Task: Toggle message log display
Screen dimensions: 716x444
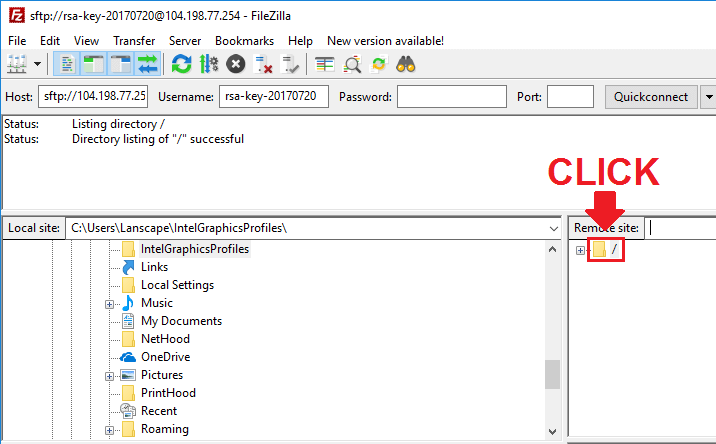Action: click(67, 64)
